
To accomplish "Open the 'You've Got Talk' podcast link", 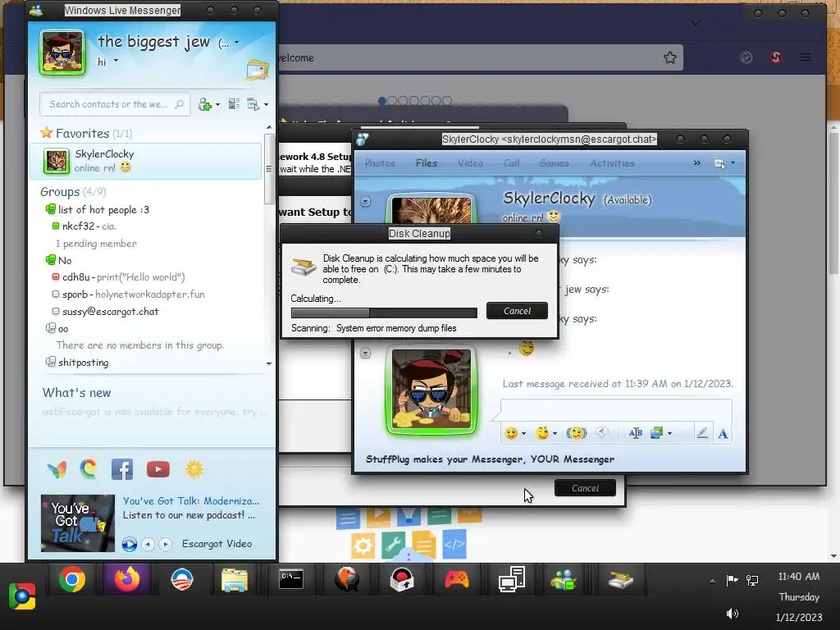I will pyautogui.click(x=190, y=501).
